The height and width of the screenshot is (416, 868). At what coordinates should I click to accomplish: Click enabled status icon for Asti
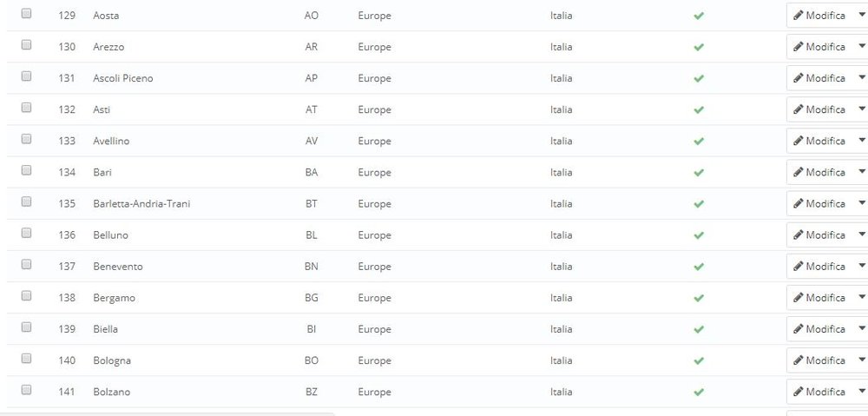pos(698,109)
